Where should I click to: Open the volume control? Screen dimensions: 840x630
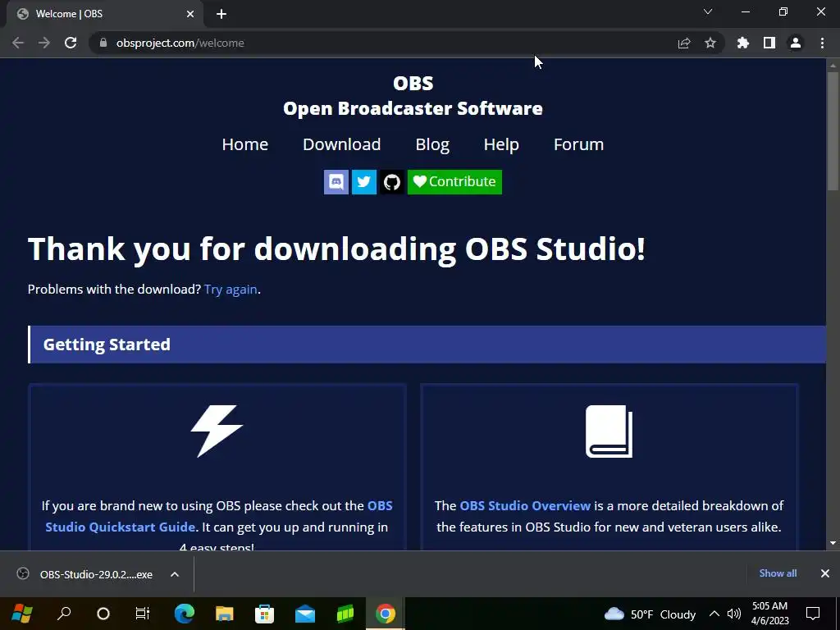click(734, 614)
